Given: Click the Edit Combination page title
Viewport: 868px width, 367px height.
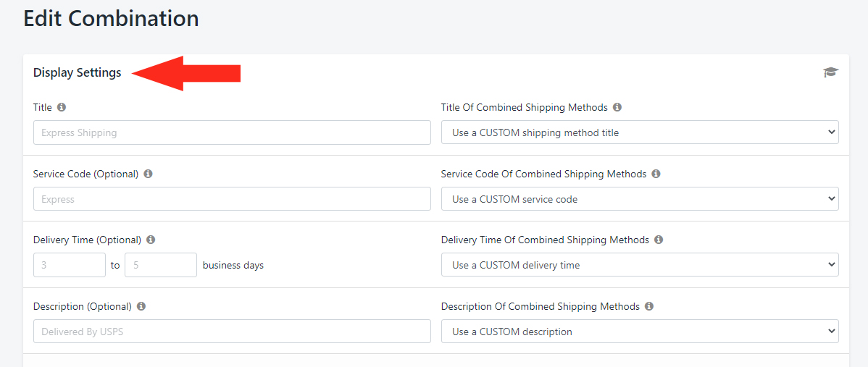Looking at the screenshot, I should [x=111, y=19].
